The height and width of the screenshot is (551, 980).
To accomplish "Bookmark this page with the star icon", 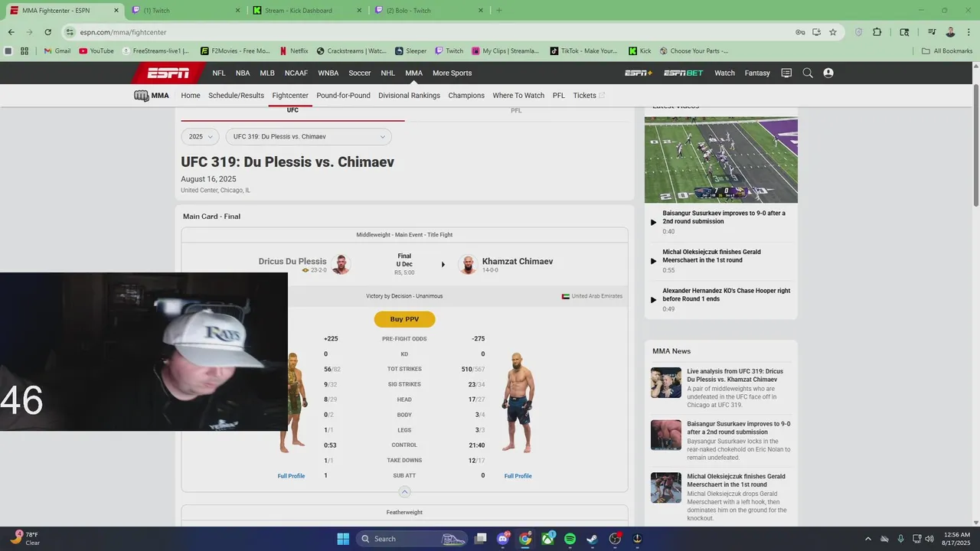I will point(833,32).
